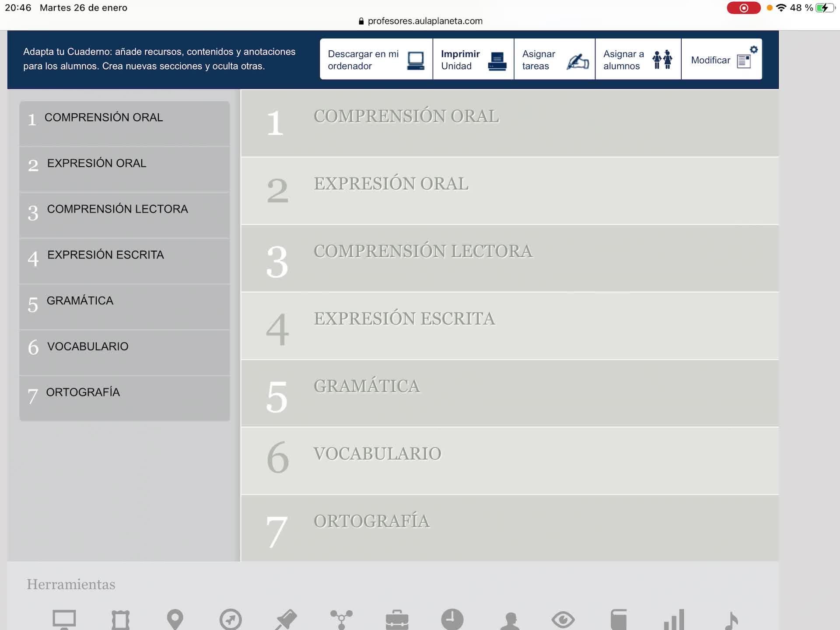Click the map pin location tool icon
Image resolution: width=840 pixels, height=630 pixels.
175,619
